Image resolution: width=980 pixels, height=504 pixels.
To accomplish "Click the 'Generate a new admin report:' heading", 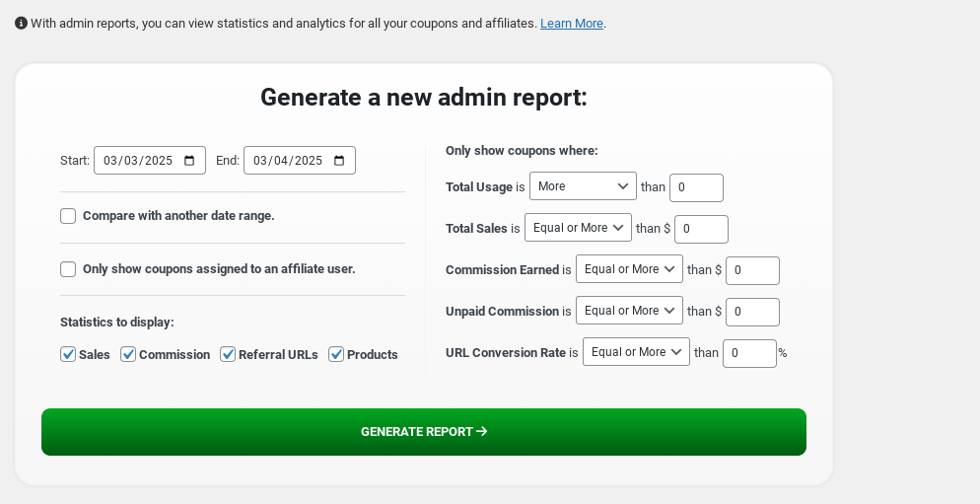I will (424, 98).
